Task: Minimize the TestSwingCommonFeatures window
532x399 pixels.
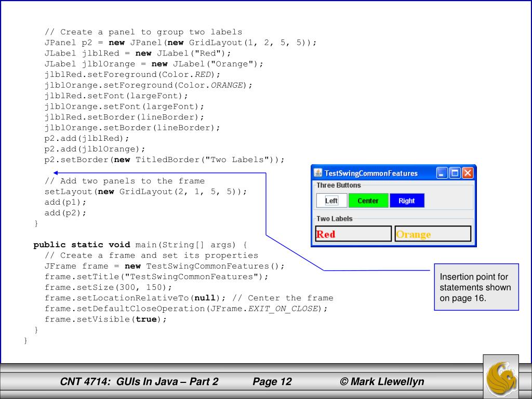Action: coord(442,173)
